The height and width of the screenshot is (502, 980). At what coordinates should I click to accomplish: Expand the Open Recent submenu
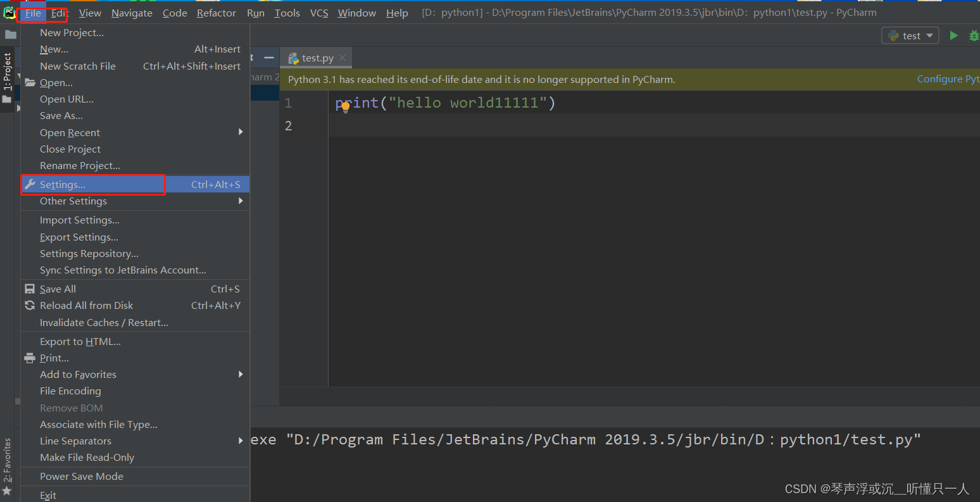135,132
